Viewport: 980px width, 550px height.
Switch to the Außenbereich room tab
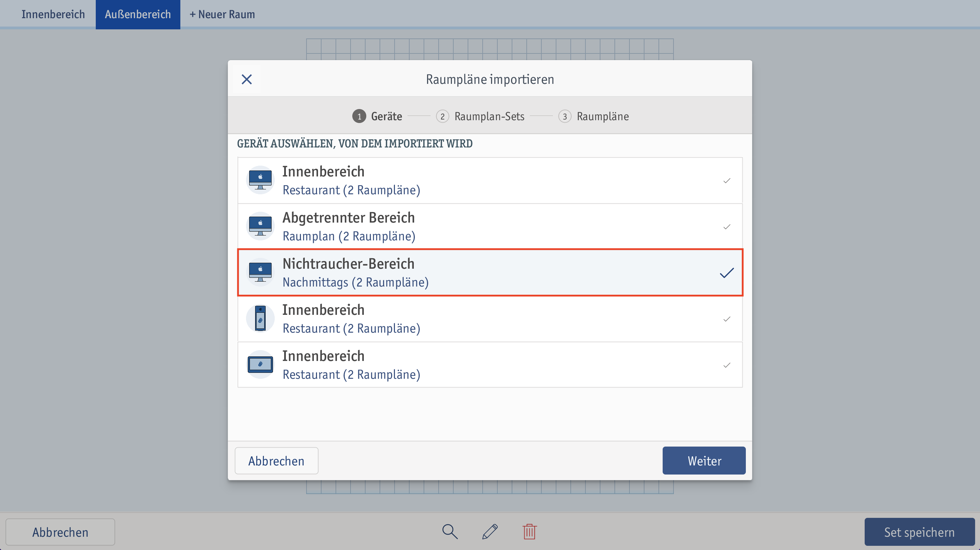138,14
